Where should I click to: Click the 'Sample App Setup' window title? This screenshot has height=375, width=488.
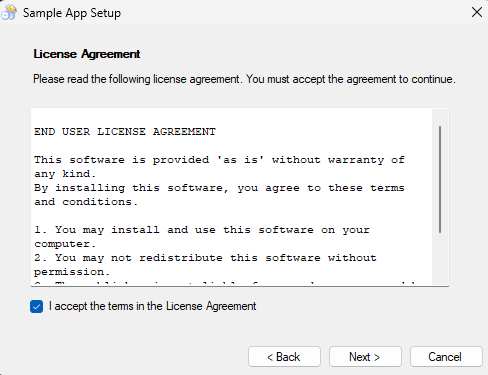click(x=72, y=13)
